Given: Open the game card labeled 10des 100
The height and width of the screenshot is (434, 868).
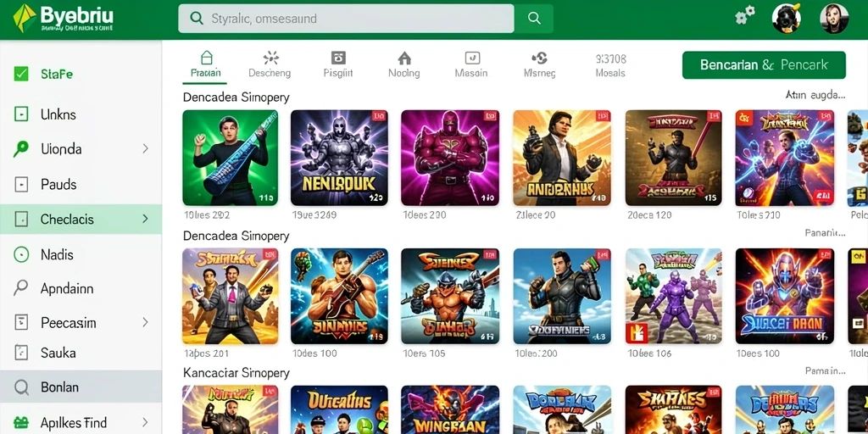Looking at the screenshot, I should (x=339, y=296).
